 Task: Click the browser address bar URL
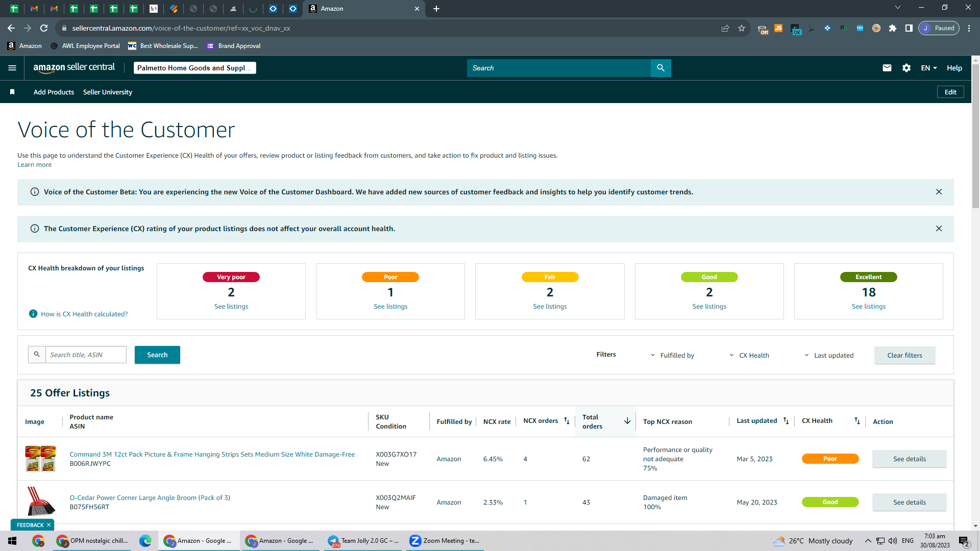coord(181,28)
